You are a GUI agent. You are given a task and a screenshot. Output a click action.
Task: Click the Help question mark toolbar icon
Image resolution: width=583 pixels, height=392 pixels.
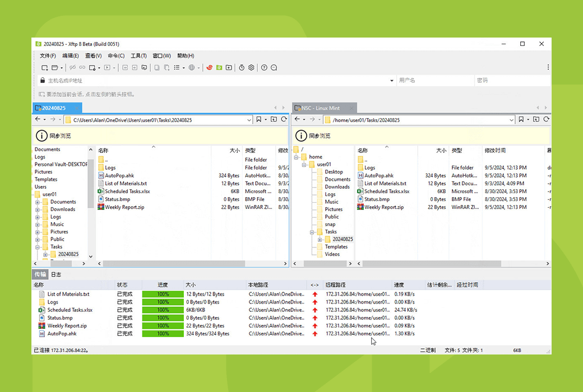point(264,68)
